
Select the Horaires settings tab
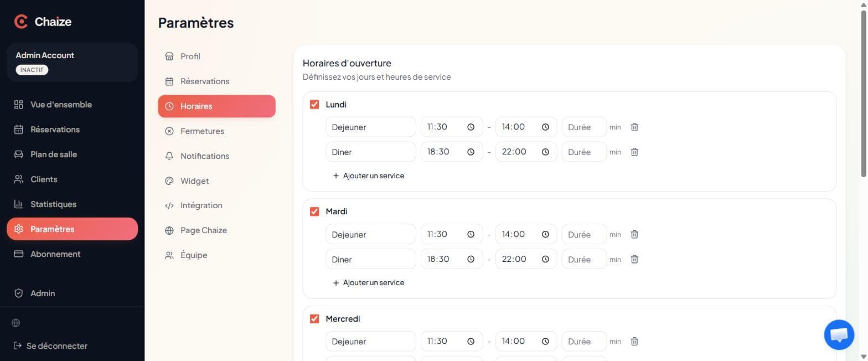[216, 106]
